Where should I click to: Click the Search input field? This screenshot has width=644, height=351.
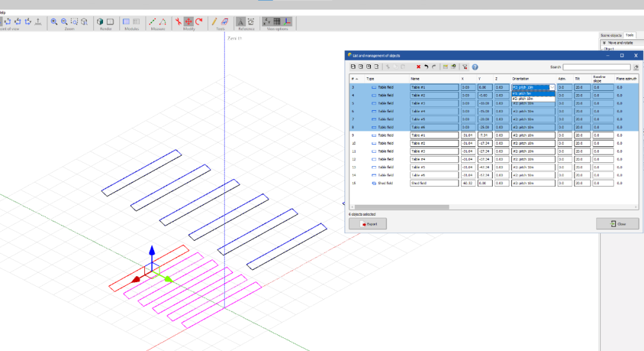[596, 66]
